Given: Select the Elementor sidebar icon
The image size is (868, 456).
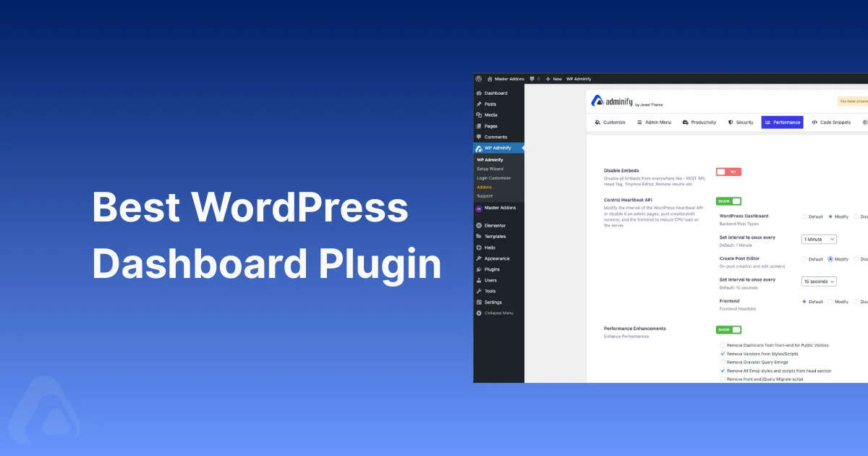Looking at the screenshot, I should tap(479, 225).
